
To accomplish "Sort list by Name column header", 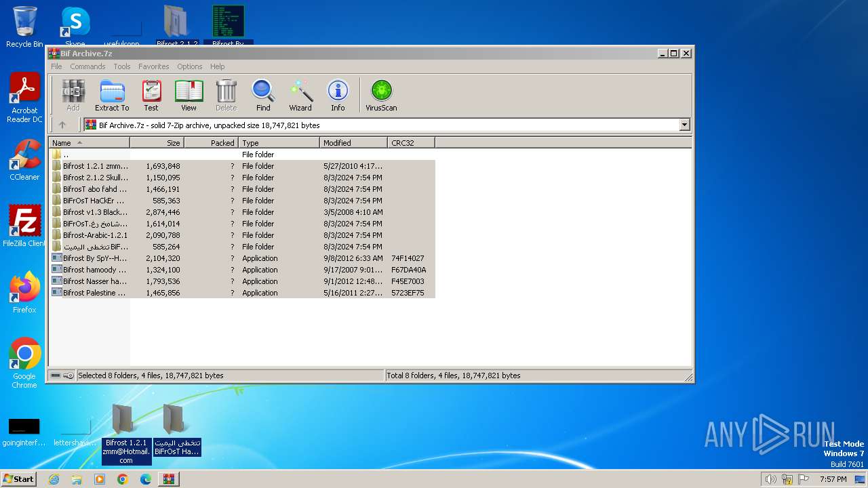I will [x=89, y=143].
